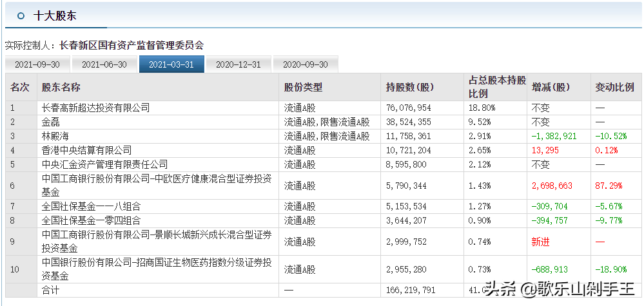Click the circle icon beside 十大股东
This screenshot has height=306, width=644.
(21, 15)
